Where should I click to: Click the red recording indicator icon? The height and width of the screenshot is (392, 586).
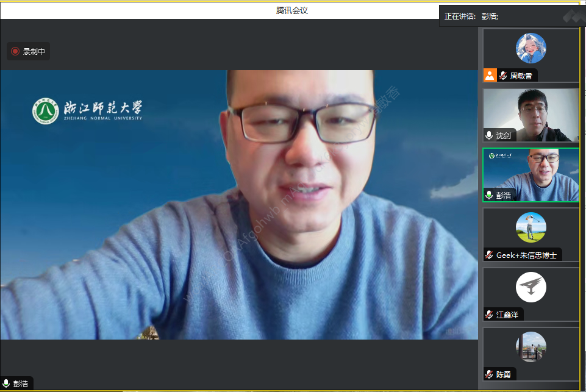click(x=15, y=51)
